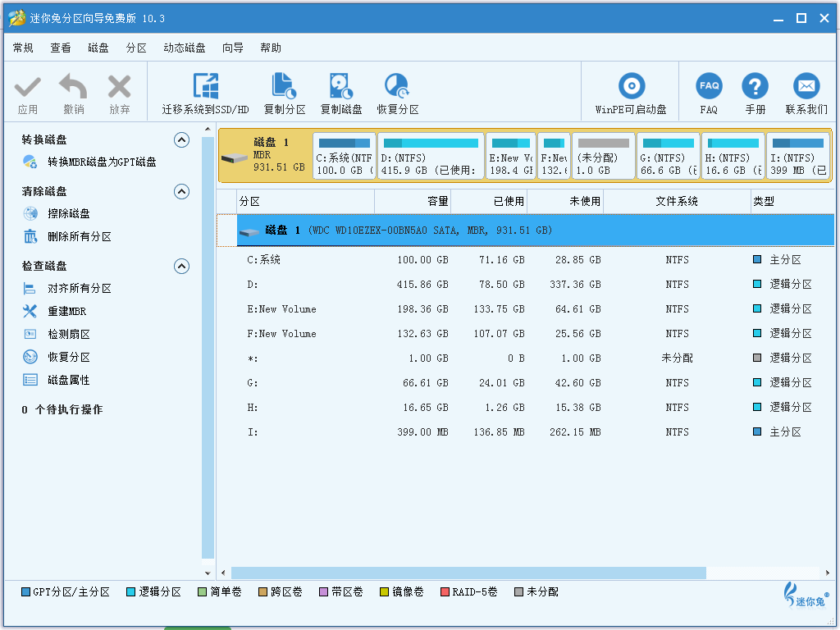
Task: Click the Contact Us (联系我们) icon
Action: point(806,87)
